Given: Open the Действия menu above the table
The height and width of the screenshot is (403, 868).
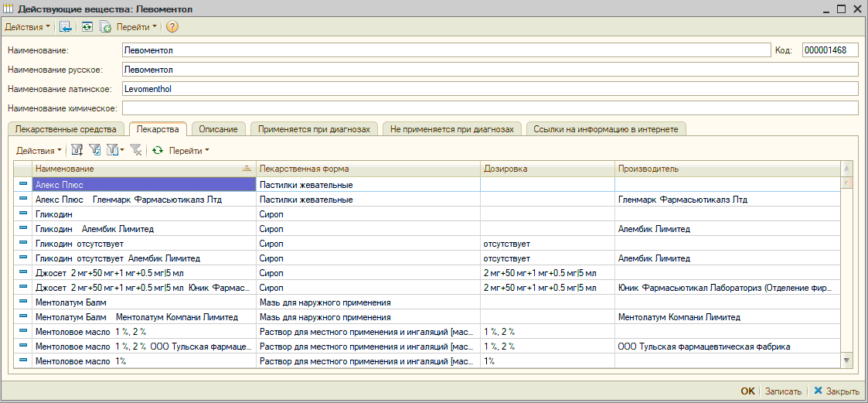Looking at the screenshot, I should pos(39,150).
